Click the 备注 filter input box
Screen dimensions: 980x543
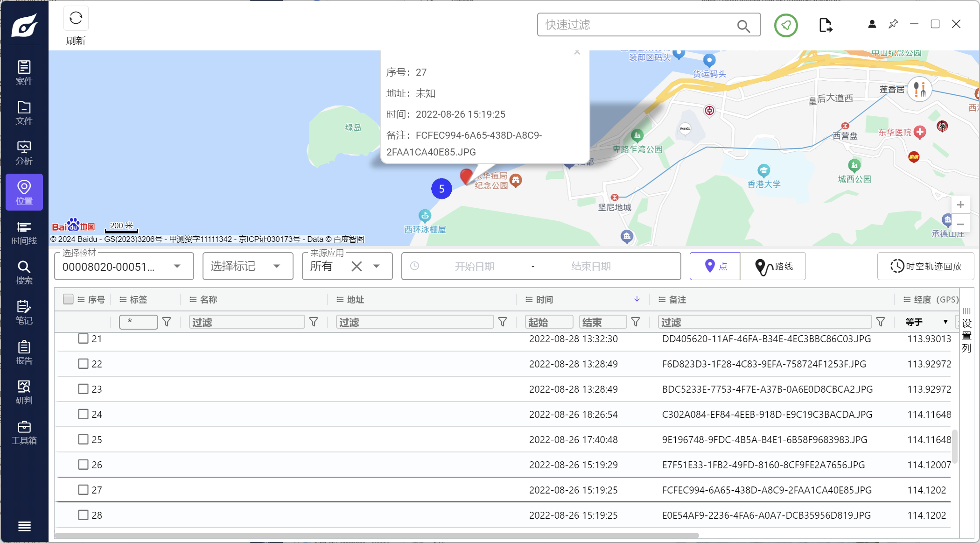(765, 322)
